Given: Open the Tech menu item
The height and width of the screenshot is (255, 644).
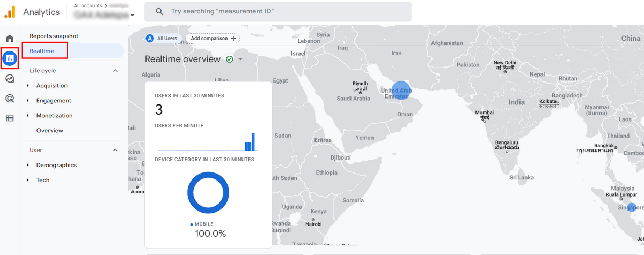Looking at the screenshot, I should 43,181.
